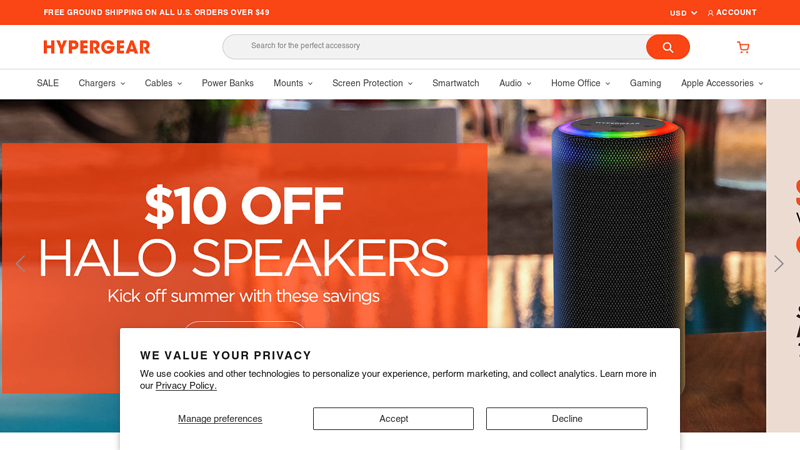The width and height of the screenshot is (800, 450).
Task: Open the Mounts submenu
Action: [x=293, y=83]
